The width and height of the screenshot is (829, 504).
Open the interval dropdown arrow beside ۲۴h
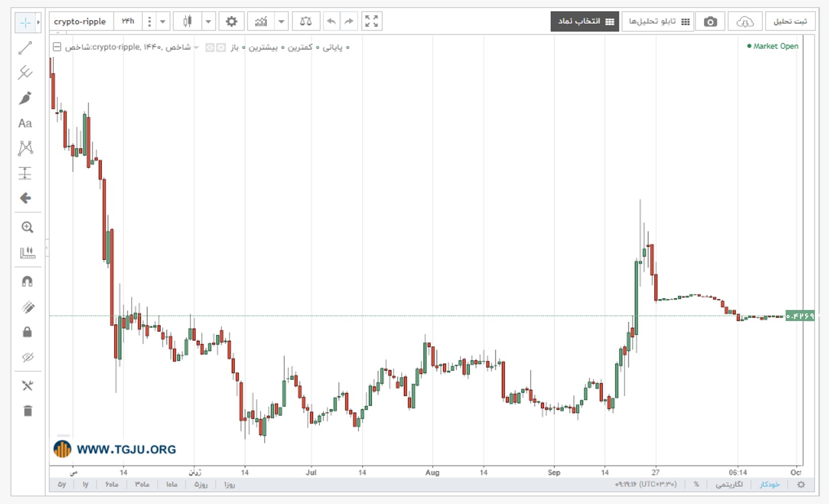point(162,21)
